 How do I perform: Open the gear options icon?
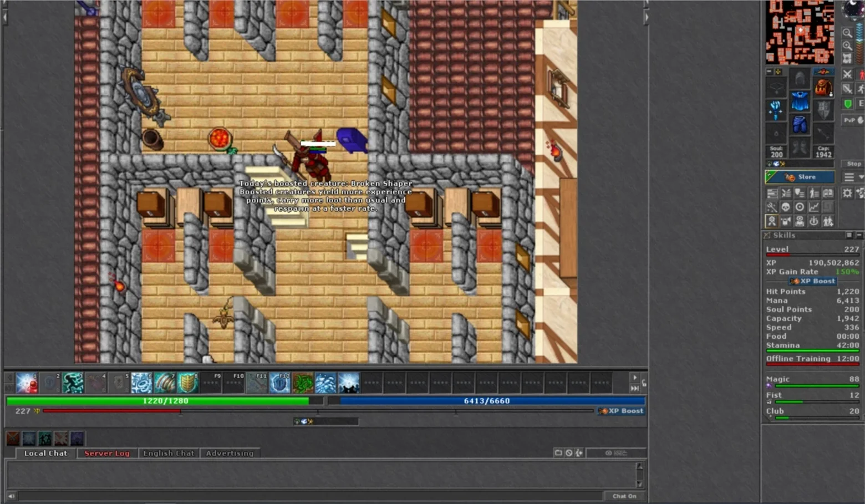pos(847,193)
